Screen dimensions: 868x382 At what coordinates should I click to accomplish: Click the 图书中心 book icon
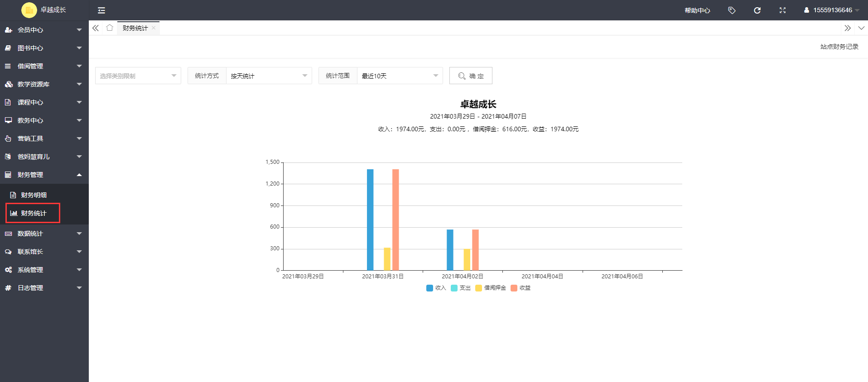[8, 48]
